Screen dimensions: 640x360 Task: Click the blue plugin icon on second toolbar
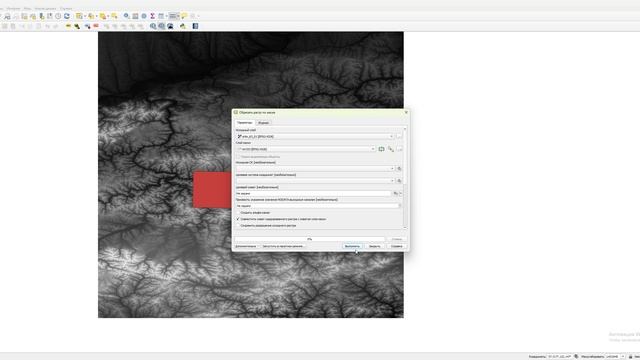196,26
